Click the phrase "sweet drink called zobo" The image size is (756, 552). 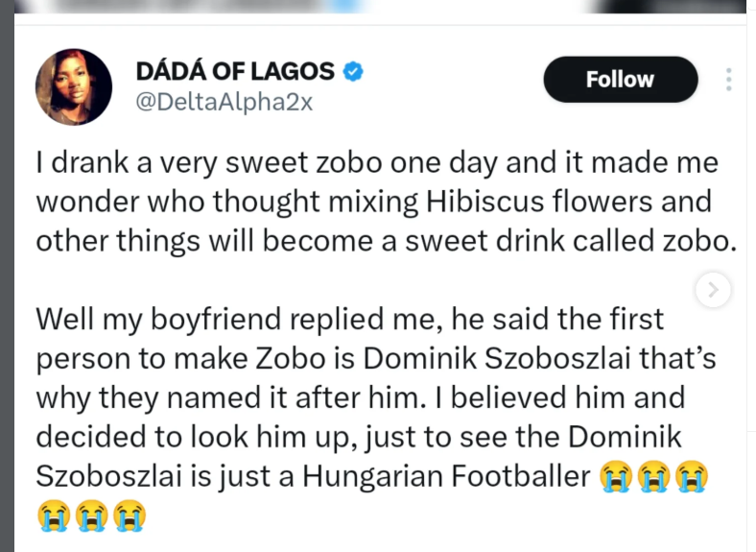point(571,241)
